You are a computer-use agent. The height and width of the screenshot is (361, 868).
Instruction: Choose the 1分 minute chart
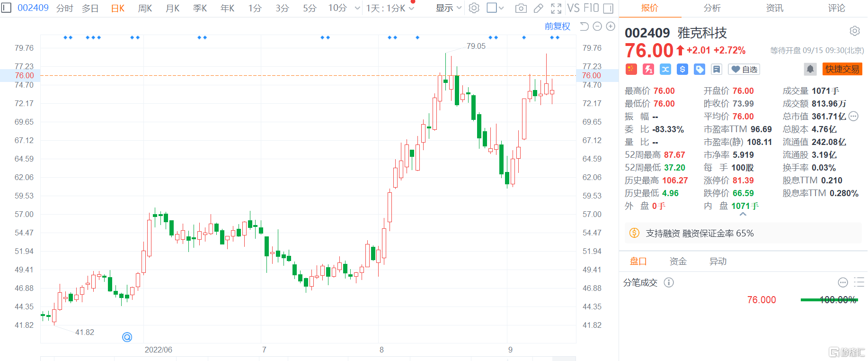(255, 8)
